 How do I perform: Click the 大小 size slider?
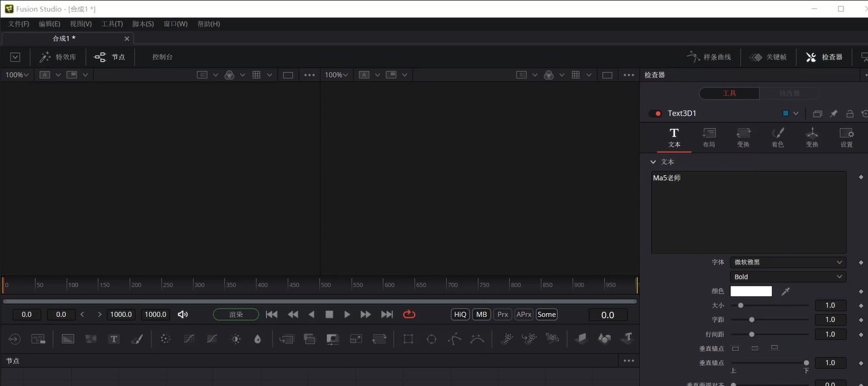pyautogui.click(x=770, y=305)
